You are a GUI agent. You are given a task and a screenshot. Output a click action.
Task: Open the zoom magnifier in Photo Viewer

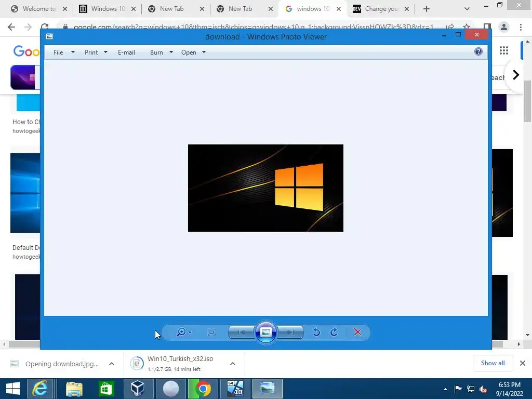pos(181,332)
